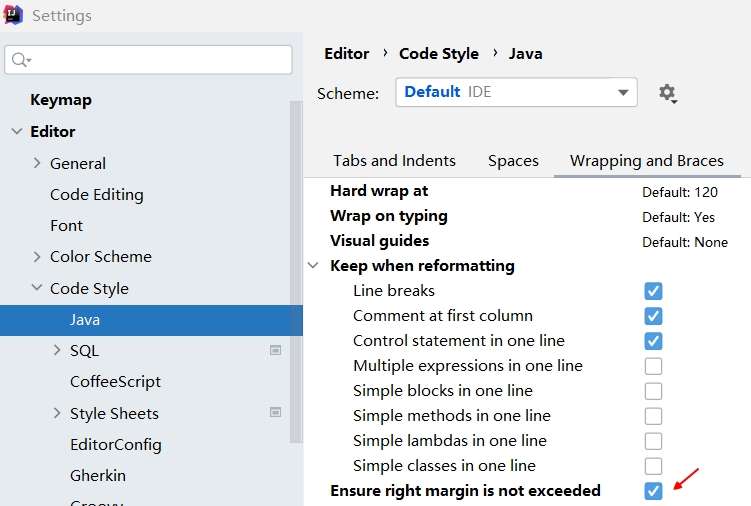Click the Style Sheets row marker icon
Screen dimensions: 751x506
click(275, 413)
